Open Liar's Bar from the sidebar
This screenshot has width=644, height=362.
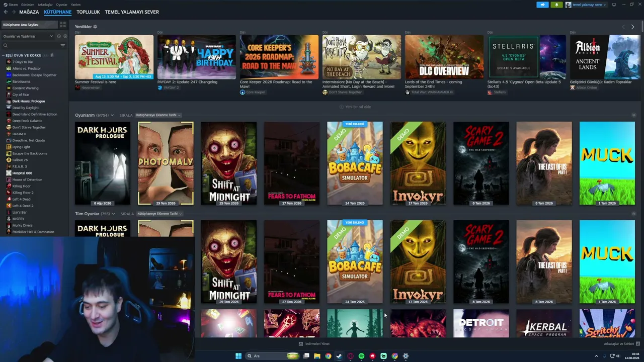(x=20, y=212)
